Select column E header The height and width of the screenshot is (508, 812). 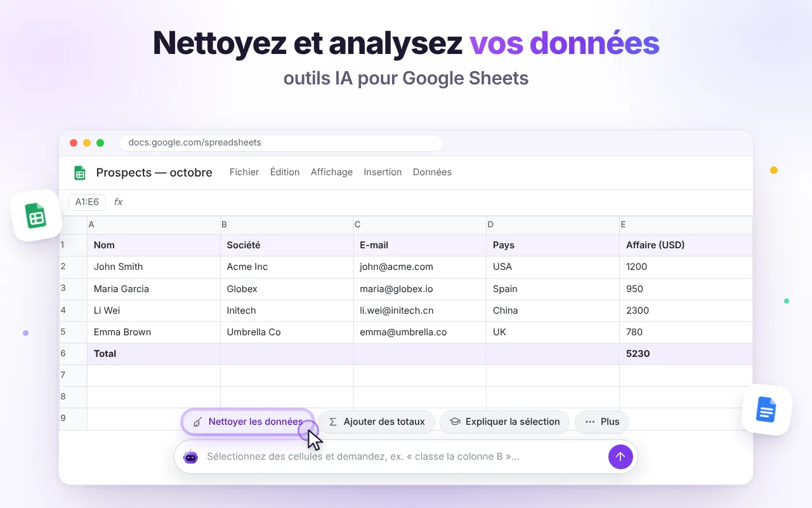(x=686, y=225)
